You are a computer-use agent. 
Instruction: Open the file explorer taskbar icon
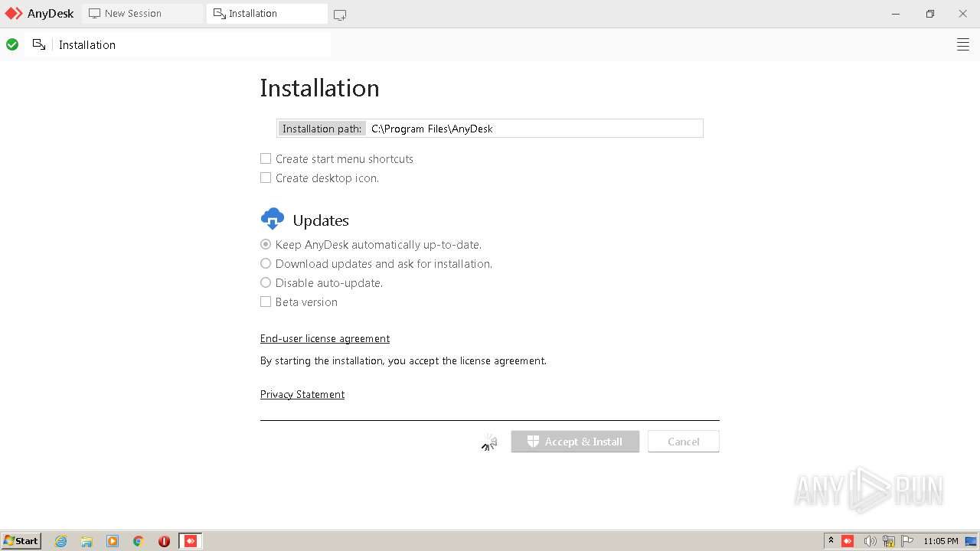87,541
